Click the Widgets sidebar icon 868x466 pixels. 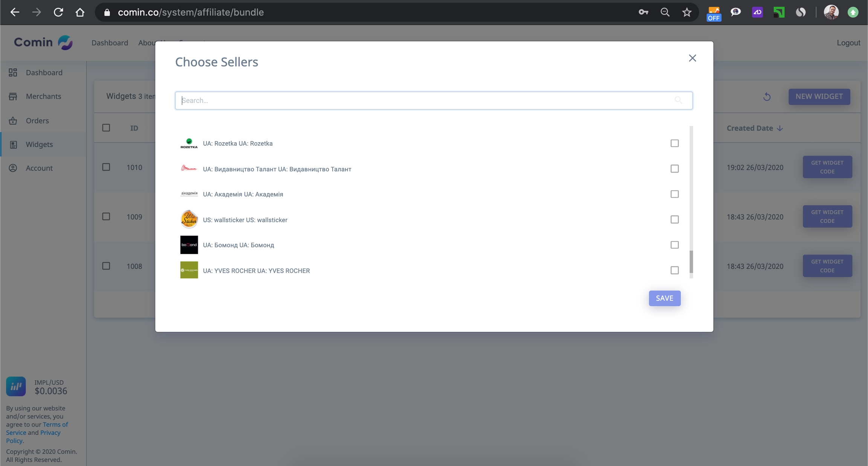(13, 145)
